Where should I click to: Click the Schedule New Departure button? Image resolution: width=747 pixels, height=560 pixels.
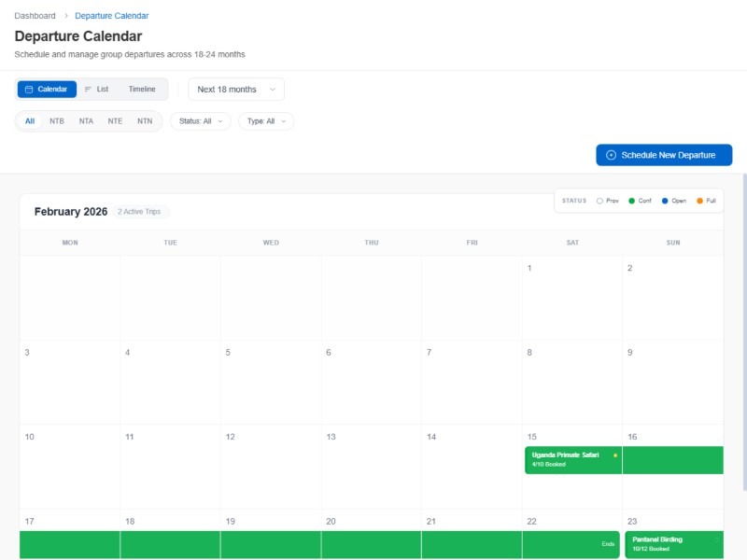pyautogui.click(x=664, y=155)
